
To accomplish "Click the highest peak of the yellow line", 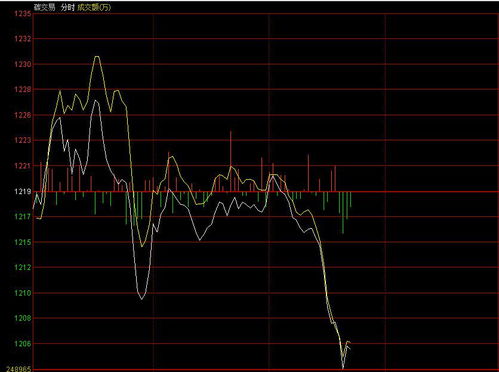I will tap(97, 56).
